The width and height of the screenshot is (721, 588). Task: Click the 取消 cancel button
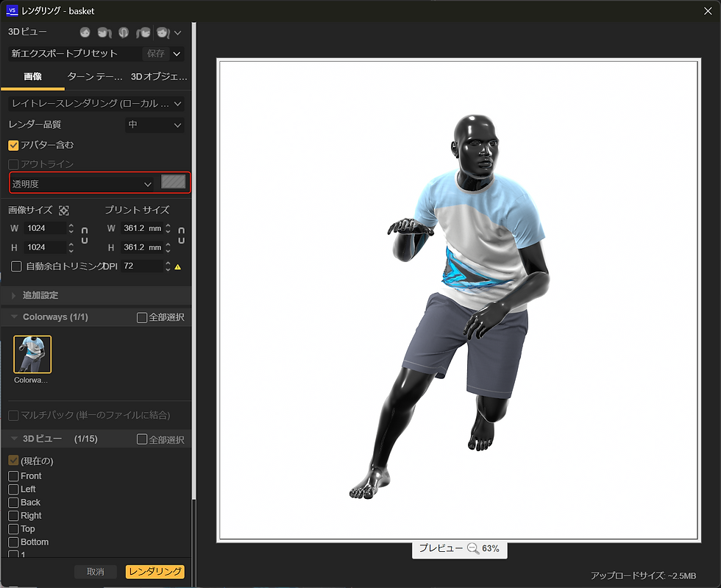coord(96,572)
